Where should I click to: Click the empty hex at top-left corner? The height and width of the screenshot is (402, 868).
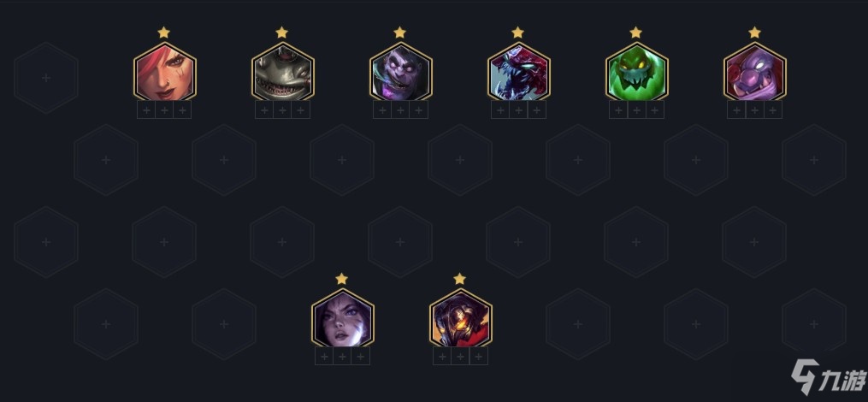[x=46, y=78]
